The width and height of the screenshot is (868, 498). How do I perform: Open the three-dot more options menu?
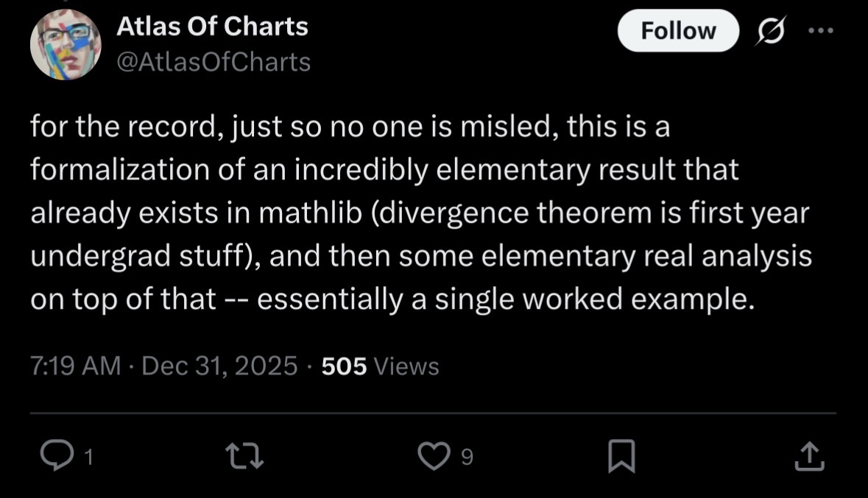(x=821, y=31)
